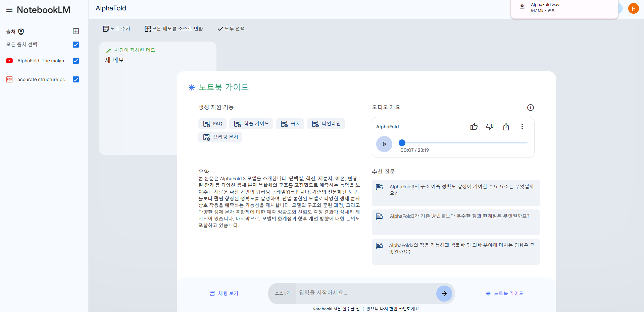The image size is (644, 312).
Task: Open 채팅 보기 view
Action: point(224,294)
